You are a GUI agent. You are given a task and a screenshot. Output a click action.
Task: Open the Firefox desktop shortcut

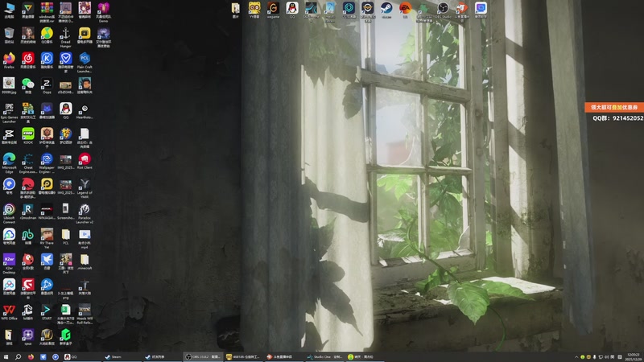pos(9,60)
